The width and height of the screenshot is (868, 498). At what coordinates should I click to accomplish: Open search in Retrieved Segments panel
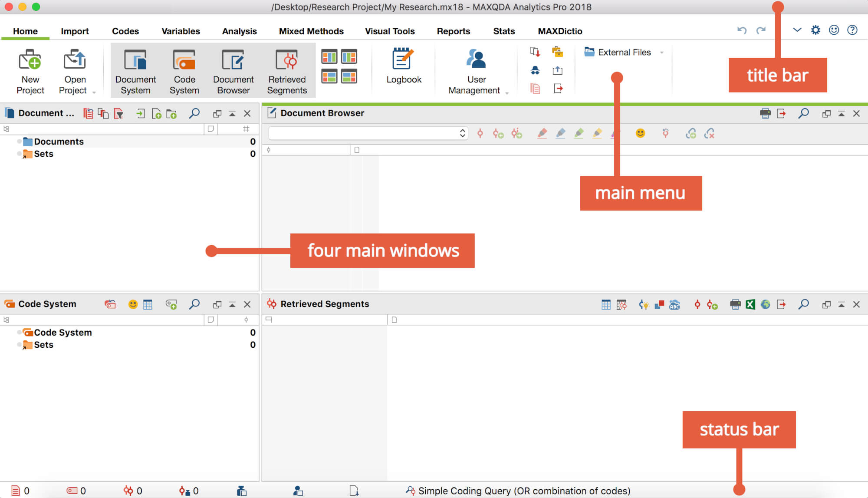click(x=803, y=304)
